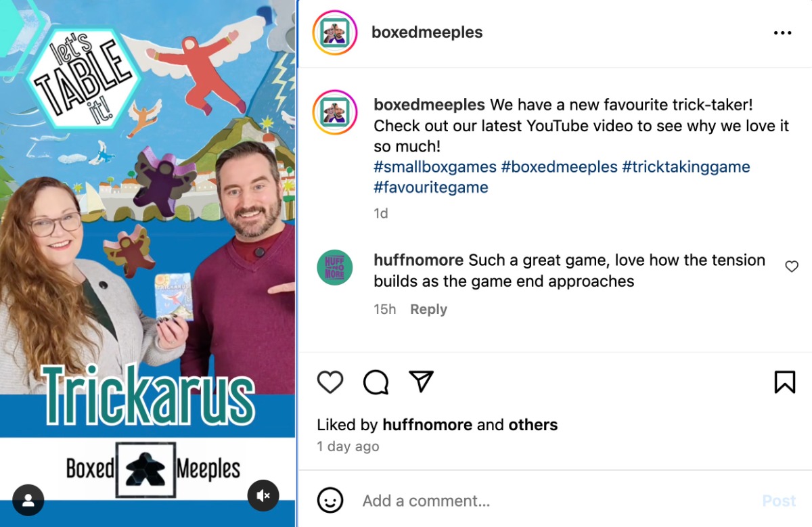812x527 pixels.
Task: Open boxedmeeples avatar beside caption
Action: click(334, 112)
